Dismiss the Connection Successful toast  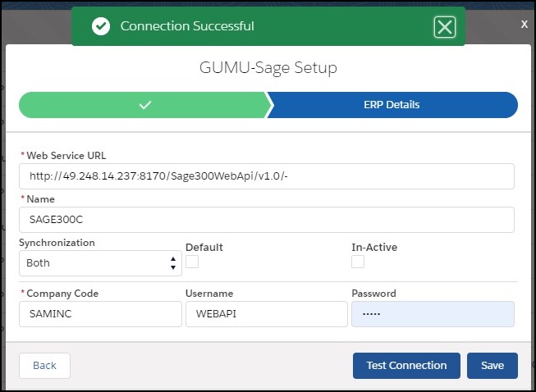(x=445, y=27)
